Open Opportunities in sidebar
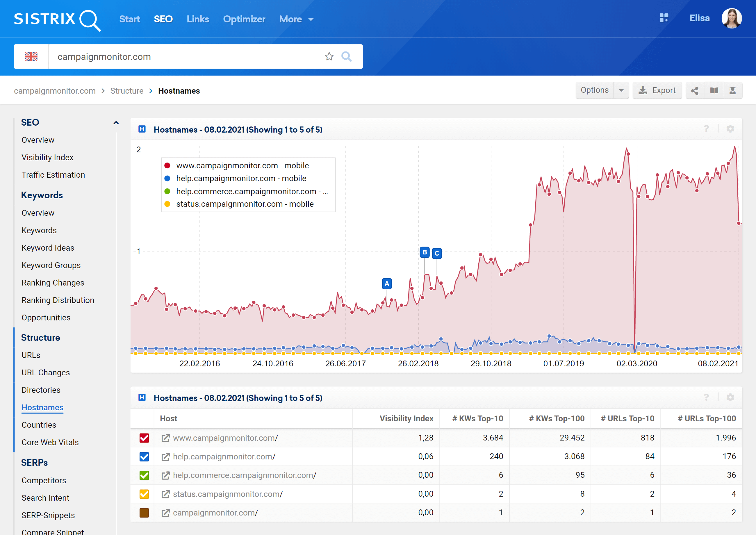756x535 pixels. click(46, 318)
